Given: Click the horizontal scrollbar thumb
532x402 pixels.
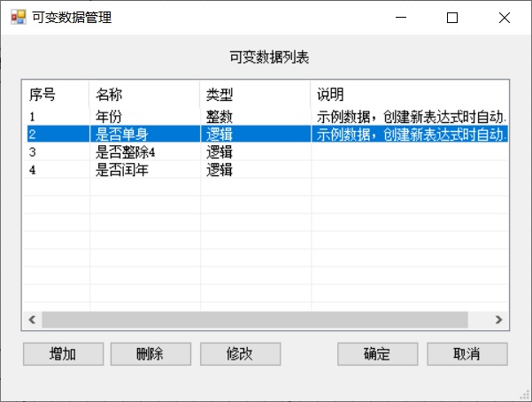Looking at the screenshot, I should tap(255, 320).
